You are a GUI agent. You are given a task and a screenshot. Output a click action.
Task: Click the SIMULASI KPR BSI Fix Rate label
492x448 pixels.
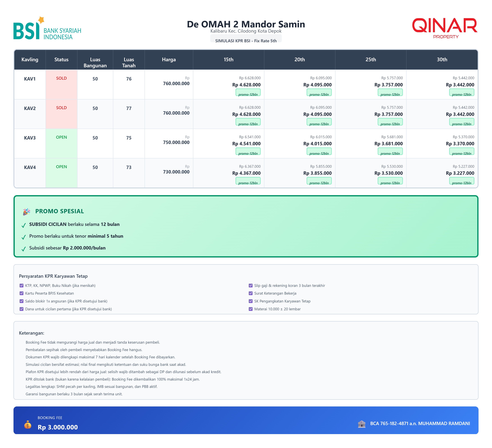(246, 40)
